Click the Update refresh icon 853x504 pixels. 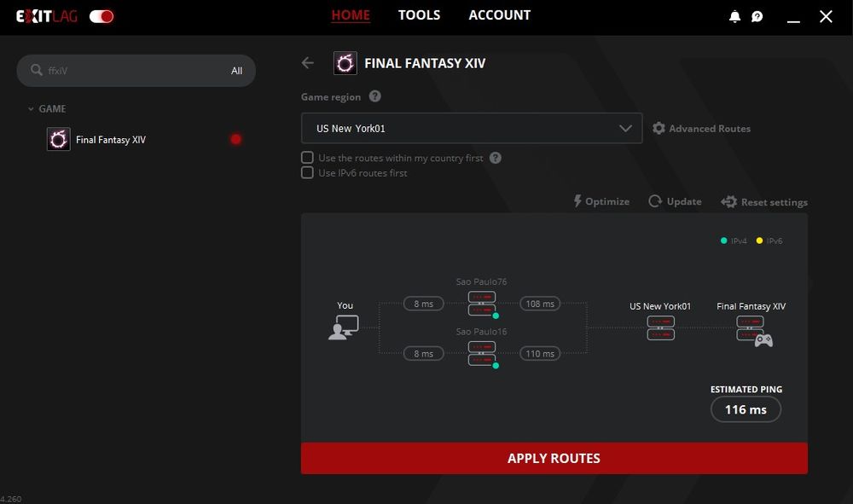[655, 201]
